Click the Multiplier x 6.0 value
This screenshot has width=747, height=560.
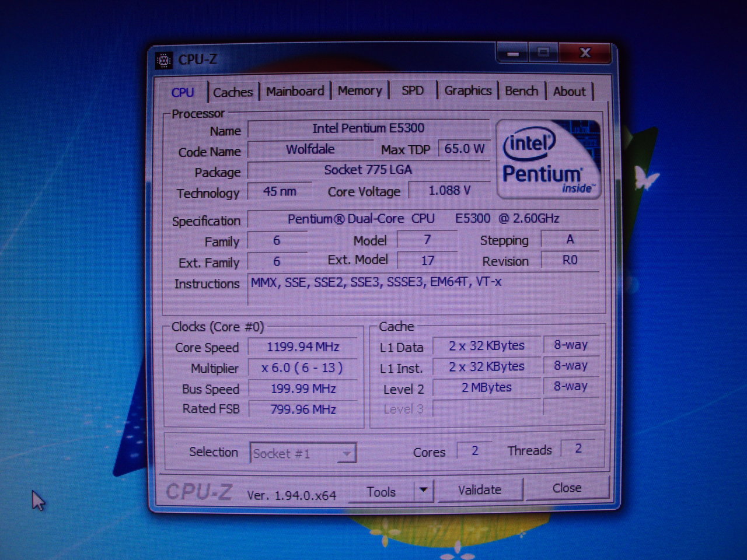pos(303,368)
